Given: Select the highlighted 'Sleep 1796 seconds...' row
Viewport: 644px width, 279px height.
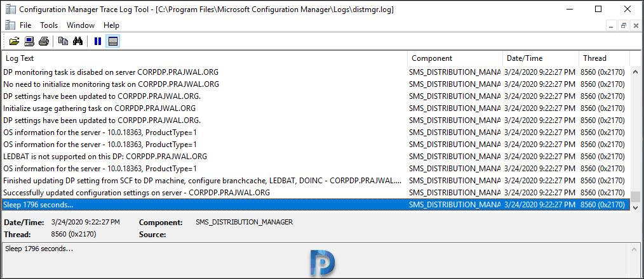Looking at the screenshot, I should 316,205.
